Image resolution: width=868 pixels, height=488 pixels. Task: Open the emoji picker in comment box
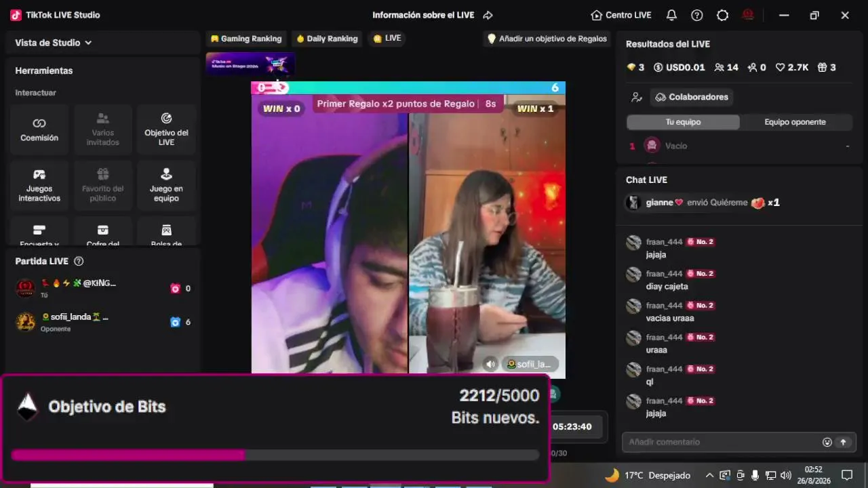[827, 442]
